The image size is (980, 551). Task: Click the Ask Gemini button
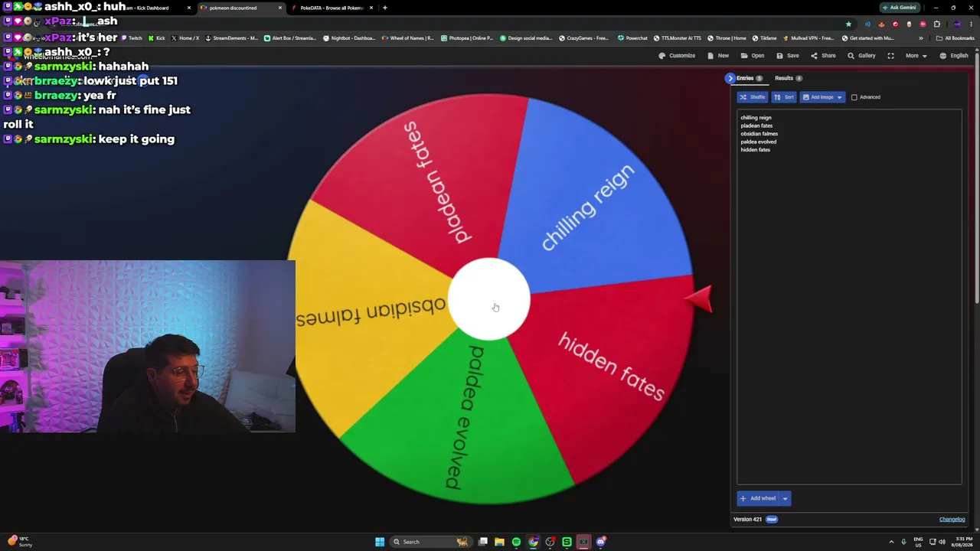click(x=899, y=8)
